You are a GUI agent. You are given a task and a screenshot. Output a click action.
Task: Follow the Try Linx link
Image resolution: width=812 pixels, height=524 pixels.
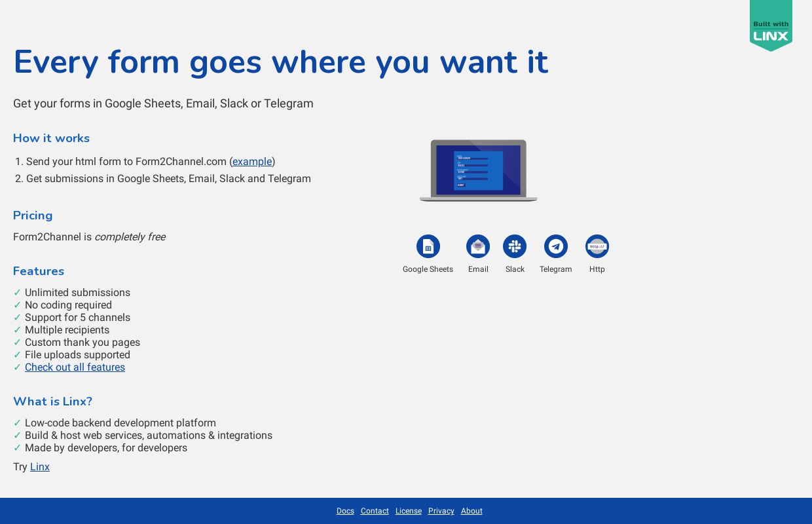pyautogui.click(x=40, y=466)
